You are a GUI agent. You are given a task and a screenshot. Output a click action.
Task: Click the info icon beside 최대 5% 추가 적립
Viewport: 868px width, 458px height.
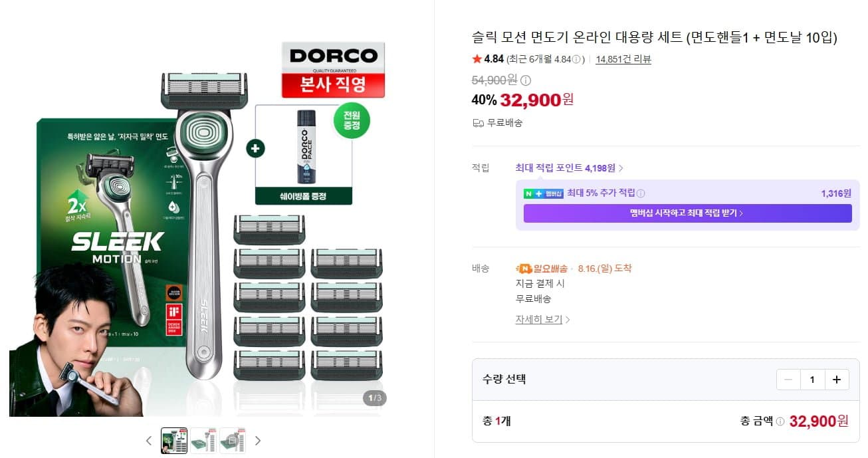641,193
